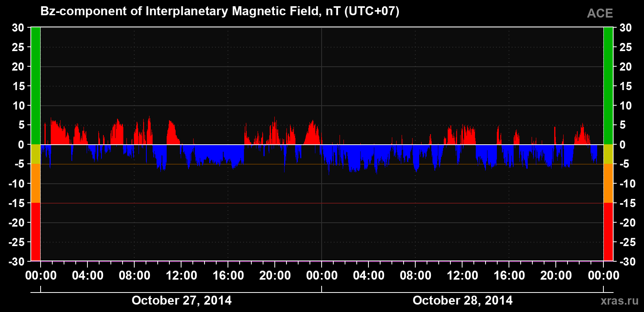Click the 5 value on the right axis
The width and height of the screenshot is (644, 312).
pyautogui.click(x=623, y=125)
